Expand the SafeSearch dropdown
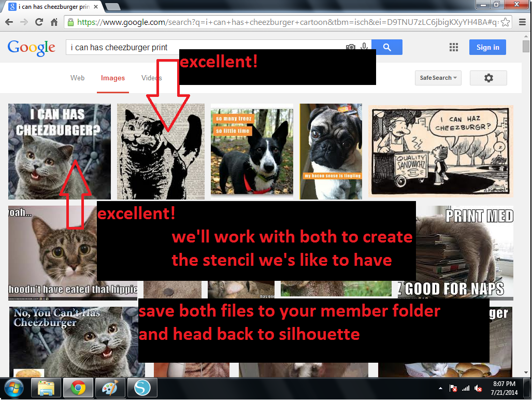532x400 pixels. pyautogui.click(x=438, y=78)
